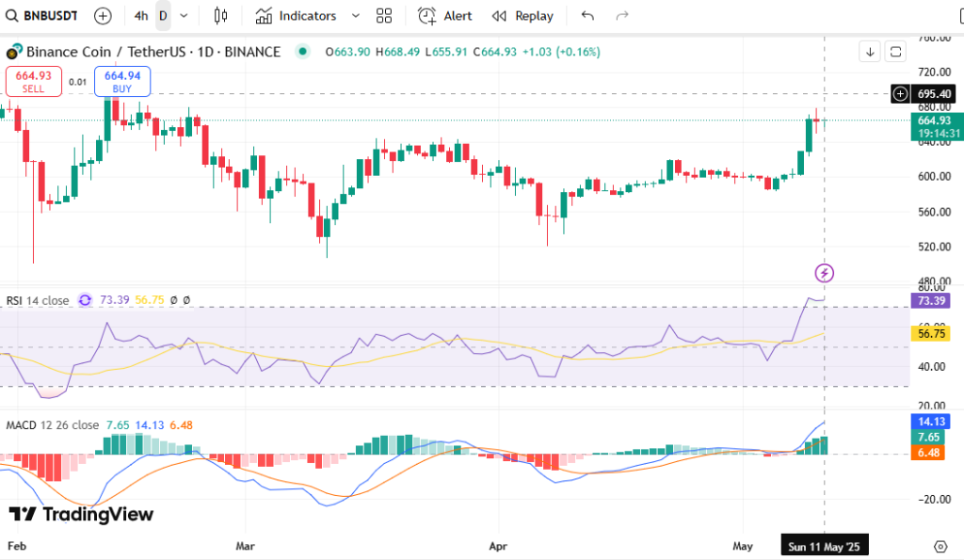
Task: Click the purple lightning bolt event icon
Action: coord(825,273)
